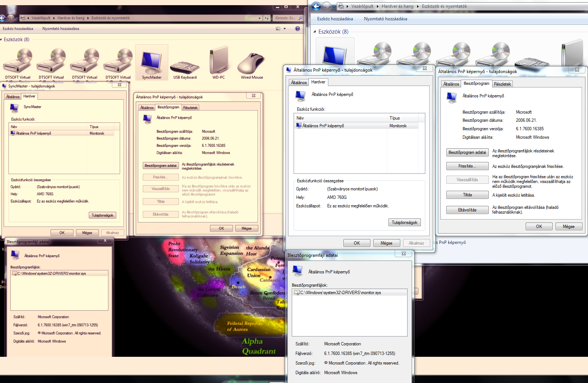Viewport: 588px width, 383px height.
Task: Go back in the right Explorer window
Action: point(317,6)
